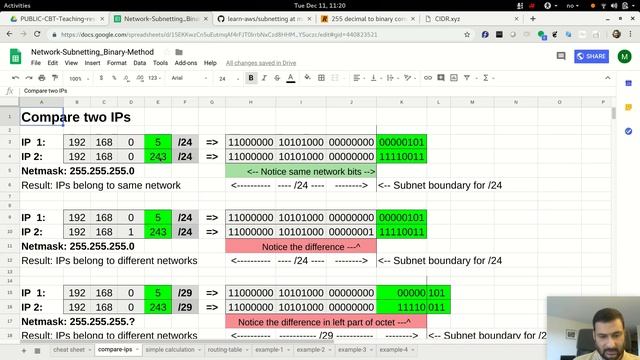Switch to learn-aws/subnetting browser tab
The width and height of the screenshot is (640, 360).
point(265,19)
